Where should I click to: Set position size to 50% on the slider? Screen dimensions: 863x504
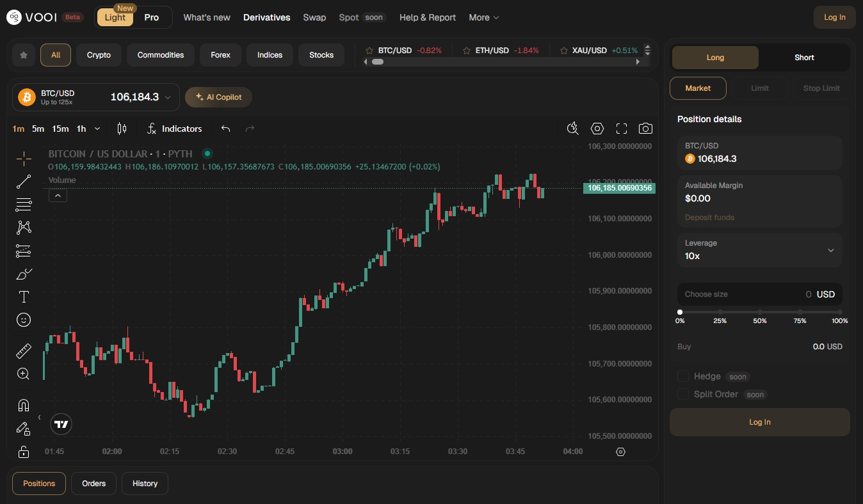click(760, 311)
